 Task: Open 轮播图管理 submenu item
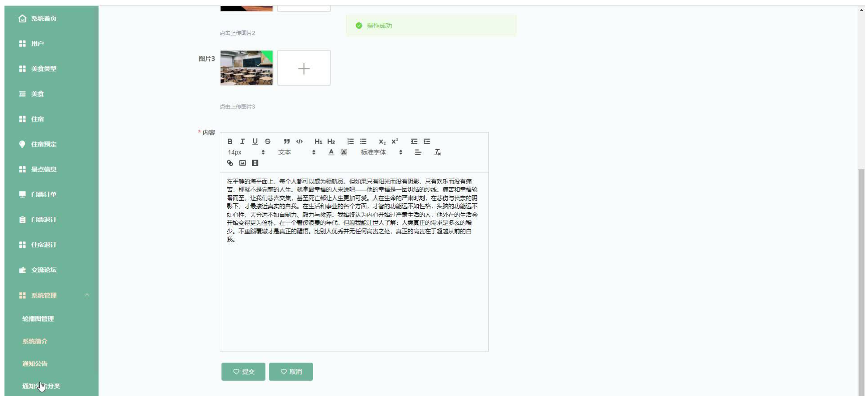pyautogui.click(x=51, y=319)
